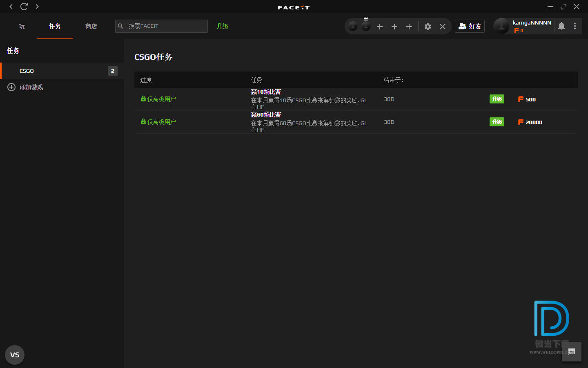Select CSGO in the missions sidebar

pos(62,71)
